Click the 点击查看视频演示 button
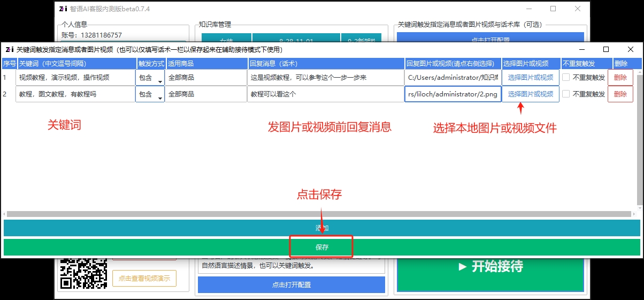 tap(144, 279)
